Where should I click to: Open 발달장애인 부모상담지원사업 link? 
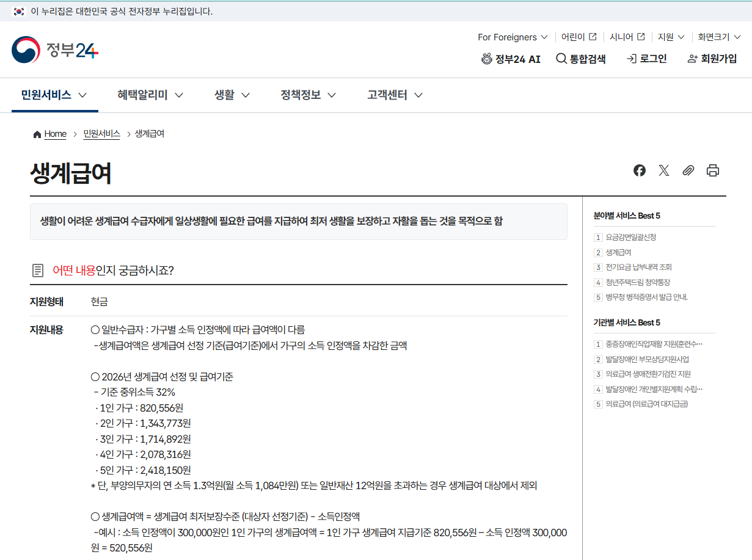coord(647,360)
